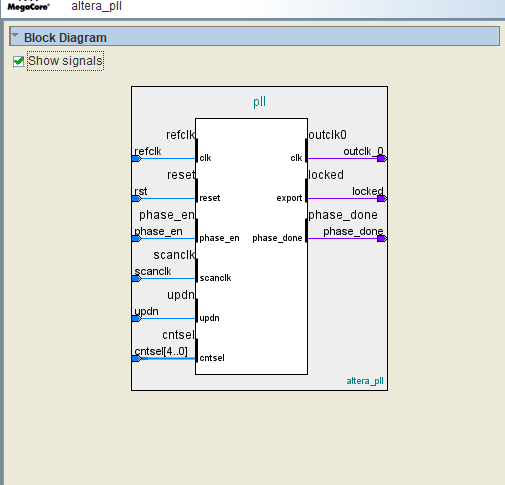This screenshot has width=505, height=485.
Task: Click the updn blue input arrow
Action: 137,319
